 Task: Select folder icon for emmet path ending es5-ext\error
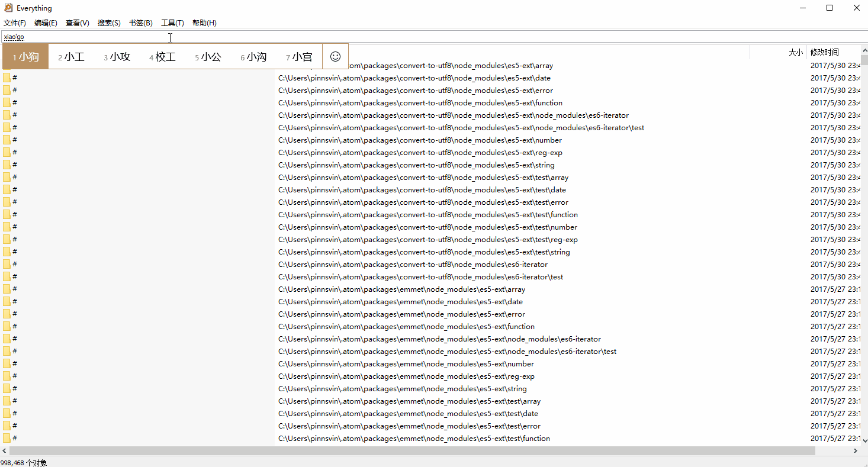(x=7, y=314)
